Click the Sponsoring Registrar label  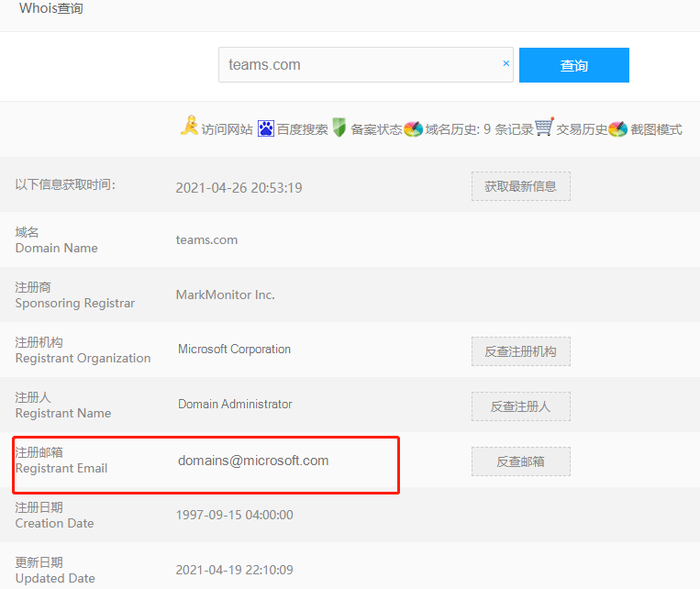[75, 303]
